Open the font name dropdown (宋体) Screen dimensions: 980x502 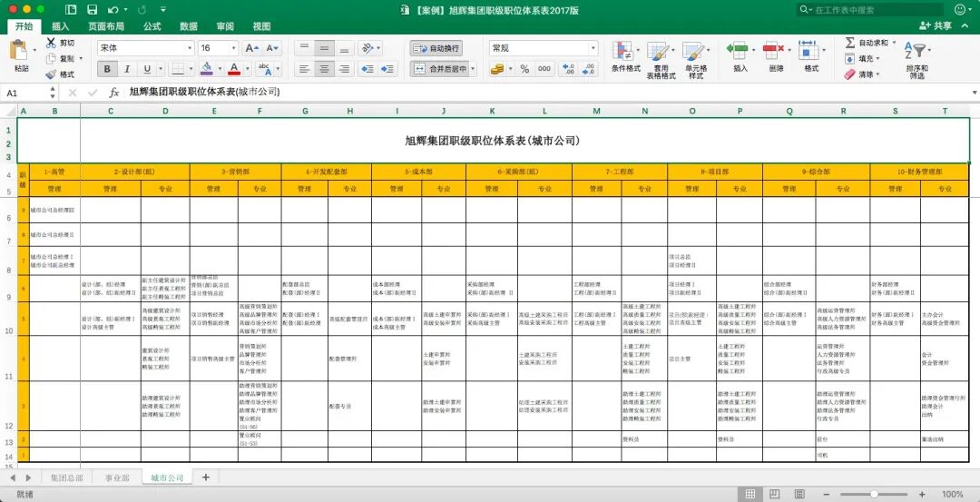[190, 48]
